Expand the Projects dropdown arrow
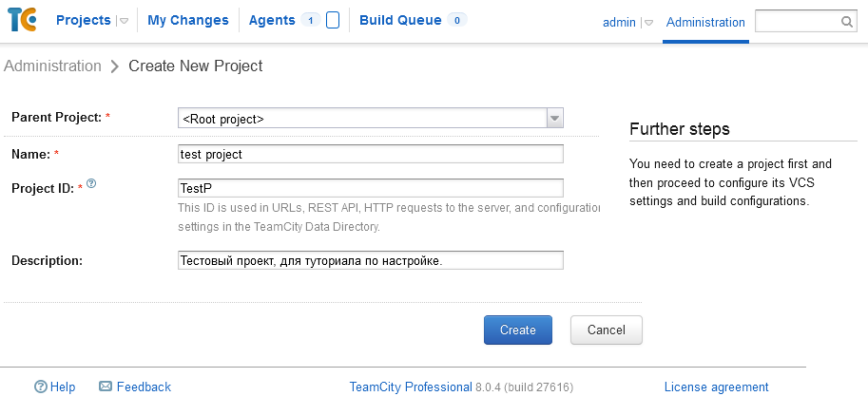This screenshot has width=868, height=415. 123,21
